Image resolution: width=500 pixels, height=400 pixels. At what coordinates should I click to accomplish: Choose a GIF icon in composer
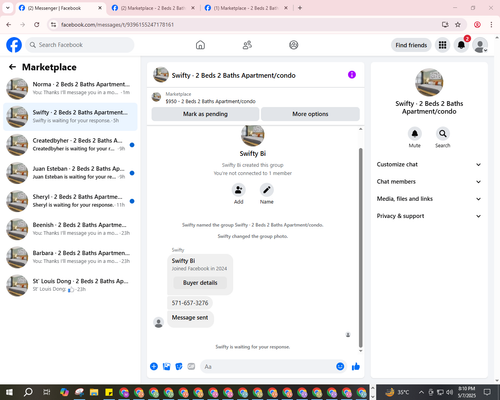(191, 367)
